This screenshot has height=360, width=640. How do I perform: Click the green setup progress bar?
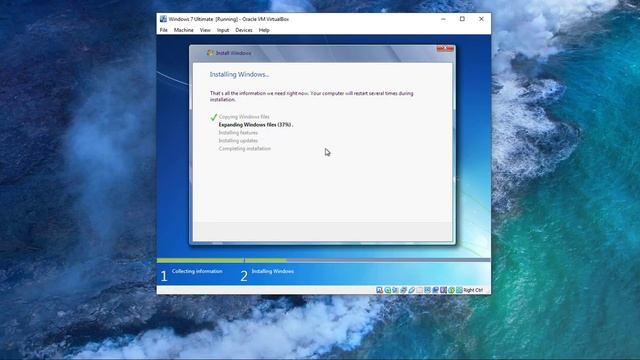[222, 260]
